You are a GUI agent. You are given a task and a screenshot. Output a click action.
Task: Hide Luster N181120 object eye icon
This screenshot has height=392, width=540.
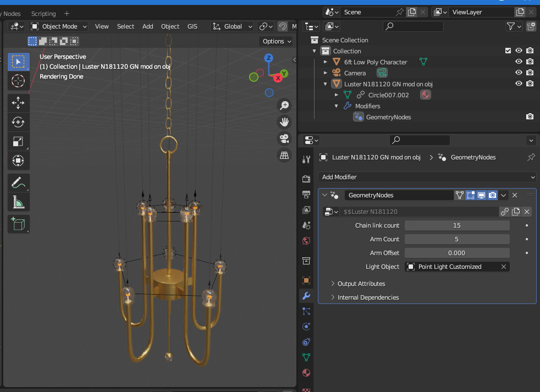(x=519, y=84)
